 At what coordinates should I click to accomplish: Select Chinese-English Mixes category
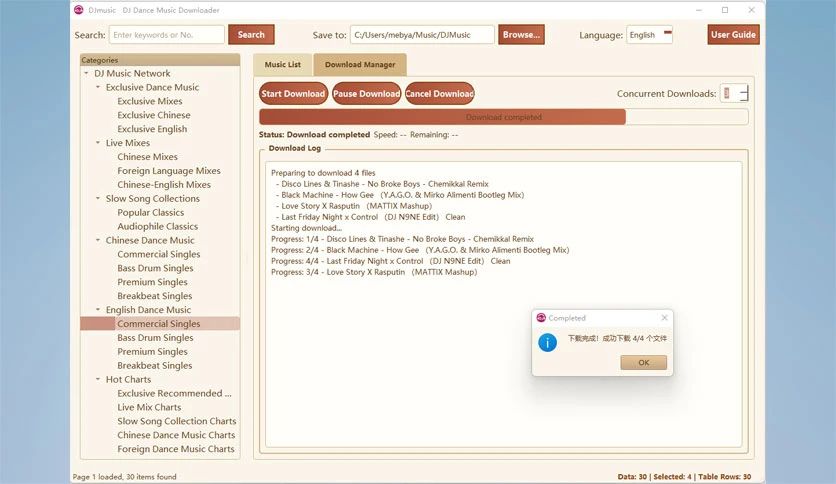point(164,184)
